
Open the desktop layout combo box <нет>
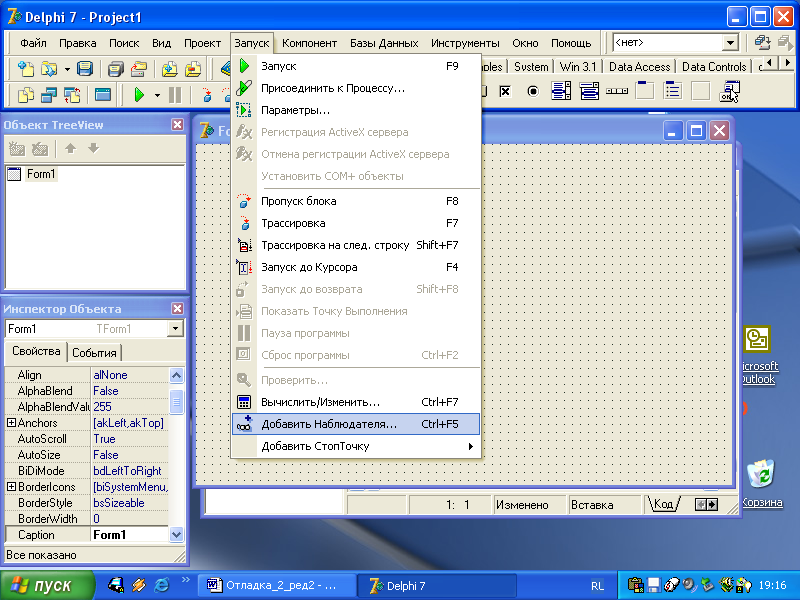[730, 43]
